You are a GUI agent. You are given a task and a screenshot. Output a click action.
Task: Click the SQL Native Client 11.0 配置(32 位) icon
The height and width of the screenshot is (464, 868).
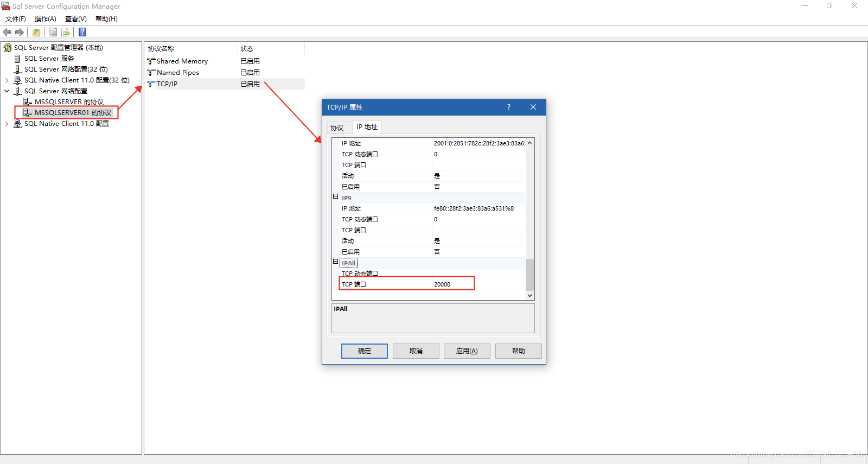[17, 80]
